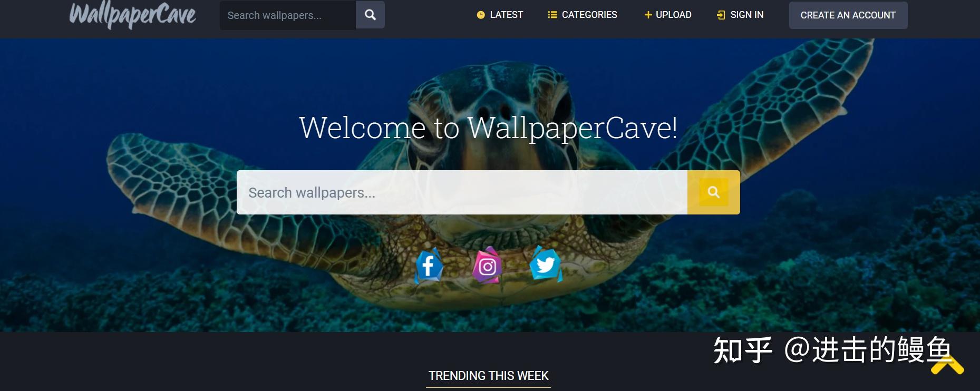Image resolution: width=980 pixels, height=391 pixels.
Task: Click the Create an Account button
Action: pos(848,15)
